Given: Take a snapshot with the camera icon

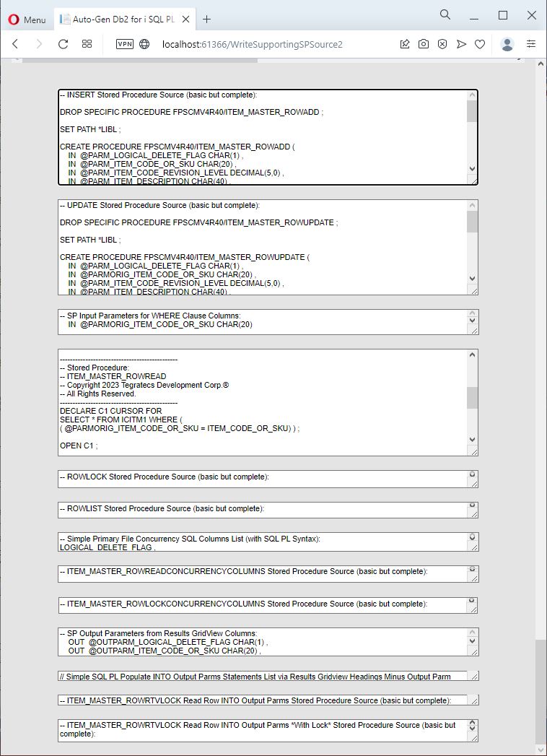Looking at the screenshot, I should coord(423,44).
